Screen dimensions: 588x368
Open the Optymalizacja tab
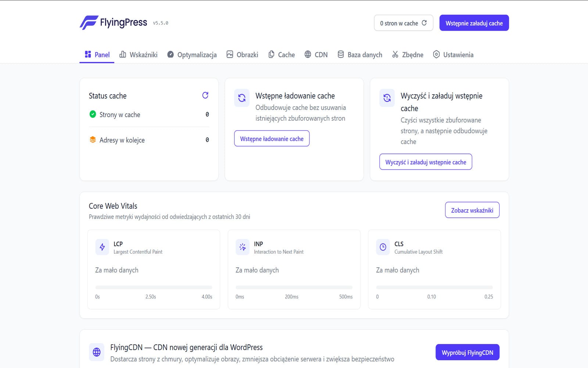(x=192, y=55)
